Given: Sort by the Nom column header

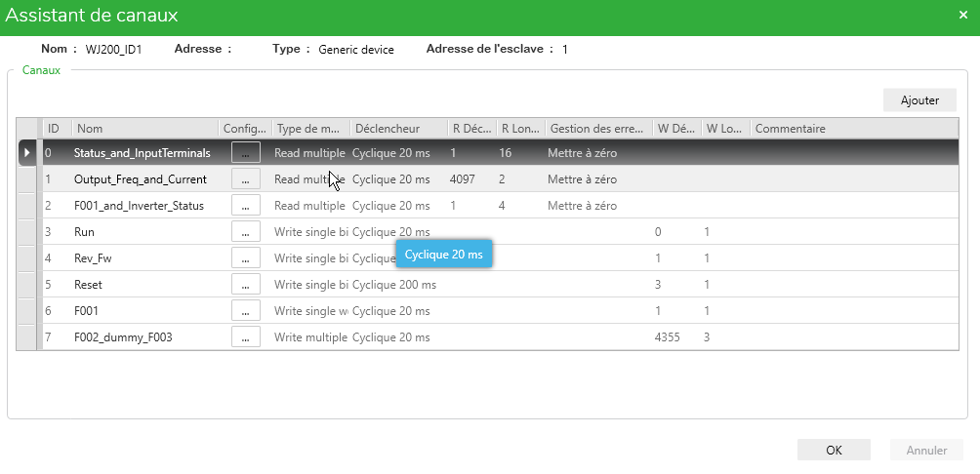Looking at the screenshot, I should [x=144, y=129].
